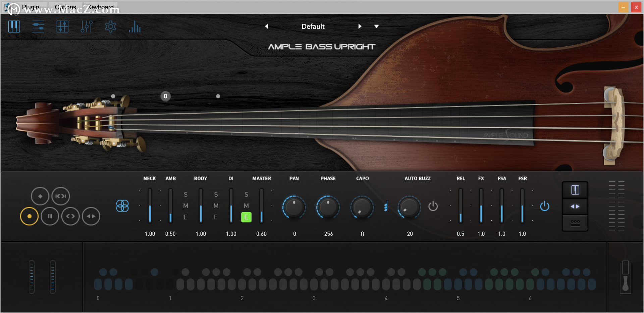Click the MASTER value 0.60

click(x=262, y=234)
